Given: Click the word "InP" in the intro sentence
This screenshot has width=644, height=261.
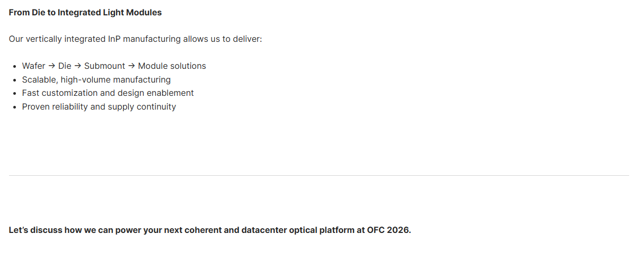Looking at the screenshot, I should pos(114,39).
